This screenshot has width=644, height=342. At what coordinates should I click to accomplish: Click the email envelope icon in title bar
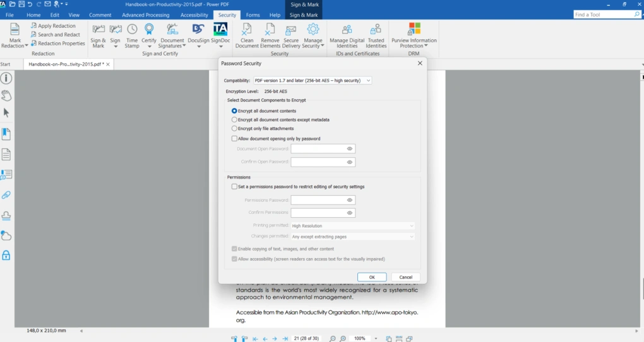tap(47, 4)
